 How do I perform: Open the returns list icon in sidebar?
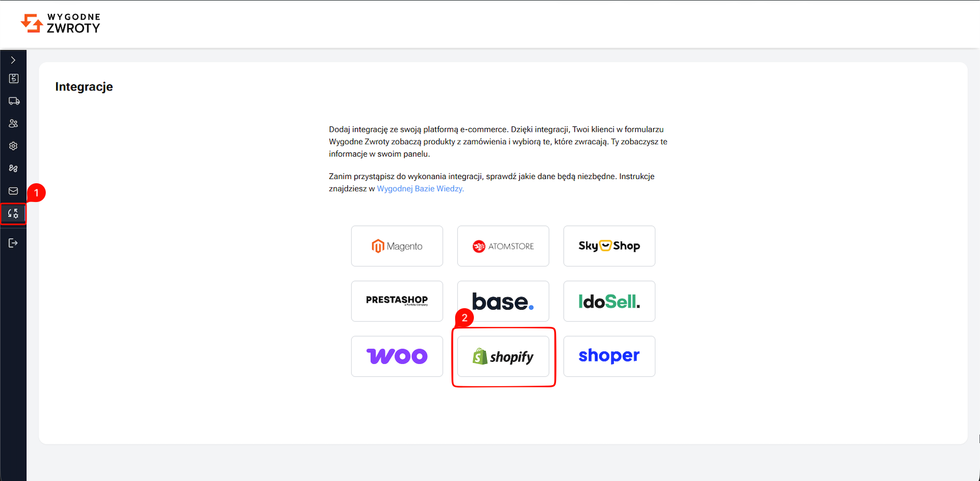[14, 79]
